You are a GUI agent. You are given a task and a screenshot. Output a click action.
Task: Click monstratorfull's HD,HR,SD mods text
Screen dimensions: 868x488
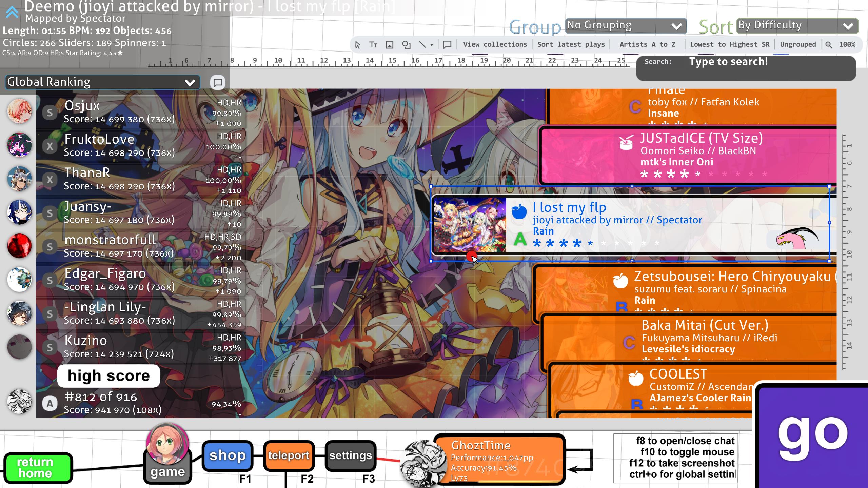[223, 237]
